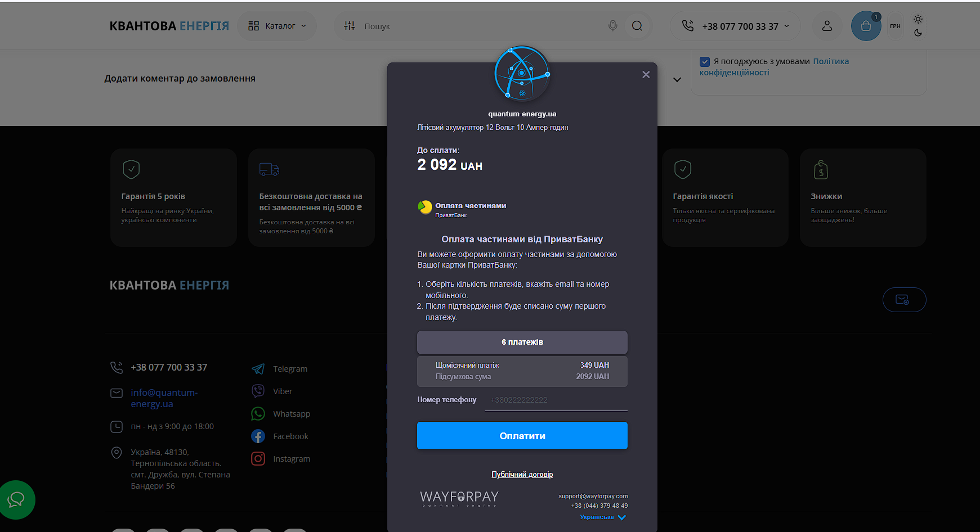Viewport: 980px width, 532px height.
Task: Click the catalog grid icon
Action: pyautogui.click(x=254, y=26)
